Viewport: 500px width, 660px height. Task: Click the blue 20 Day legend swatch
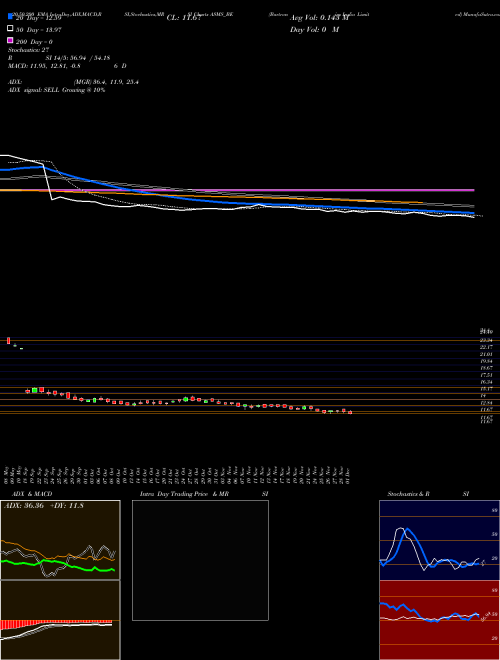11,16
